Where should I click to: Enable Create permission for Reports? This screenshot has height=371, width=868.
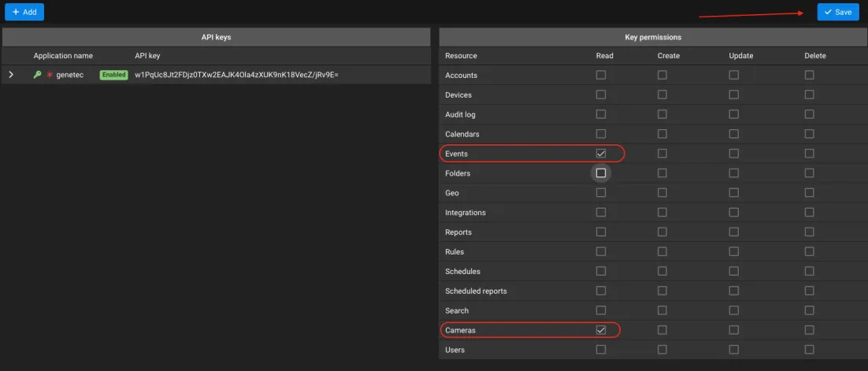click(662, 232)
